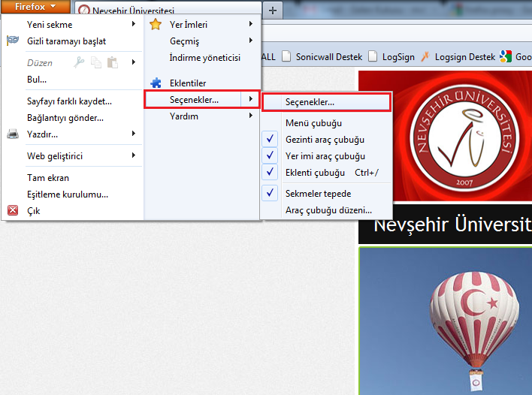Click the private browsing mask icon

point(13,41)
